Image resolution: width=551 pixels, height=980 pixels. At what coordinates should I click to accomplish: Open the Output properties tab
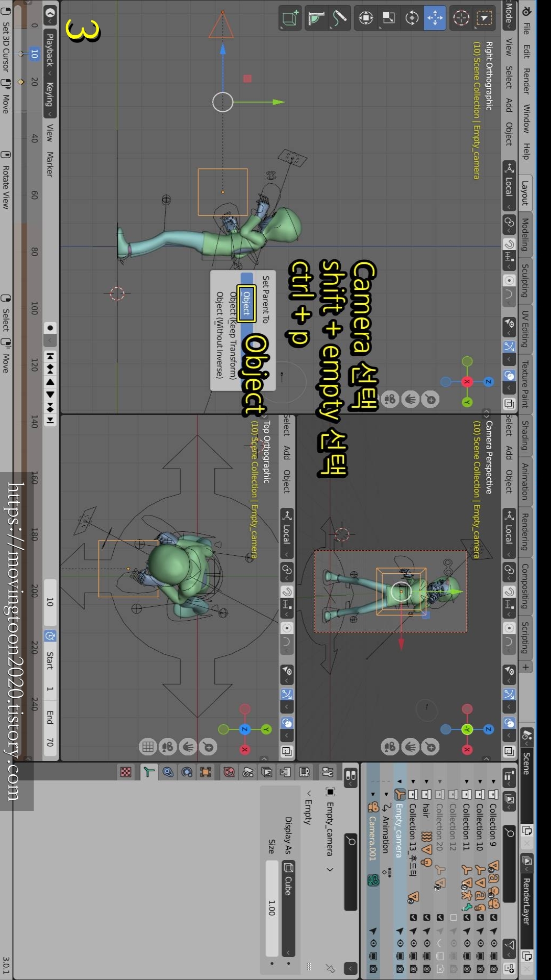[x=285, y=772]
